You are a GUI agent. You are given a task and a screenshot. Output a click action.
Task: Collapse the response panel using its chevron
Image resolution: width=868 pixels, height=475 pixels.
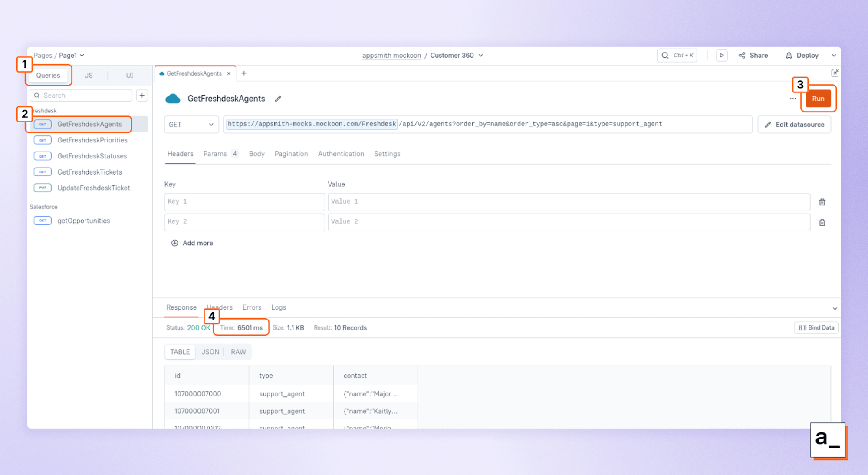pos(834,308)
